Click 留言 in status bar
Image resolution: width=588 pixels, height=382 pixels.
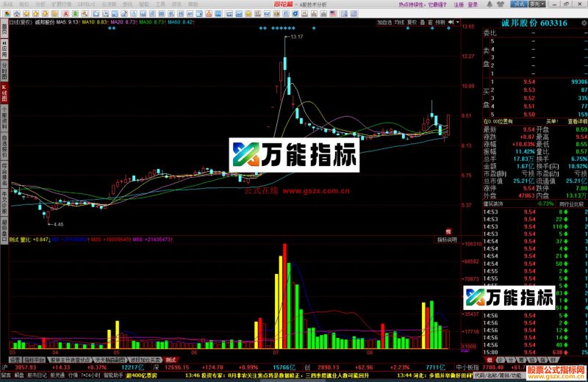click(x=6, y=375)
